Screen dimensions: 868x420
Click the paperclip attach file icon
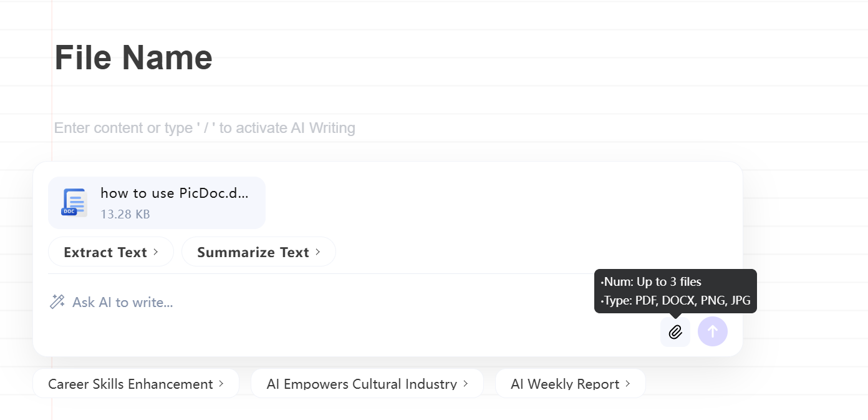coord(675,331)
